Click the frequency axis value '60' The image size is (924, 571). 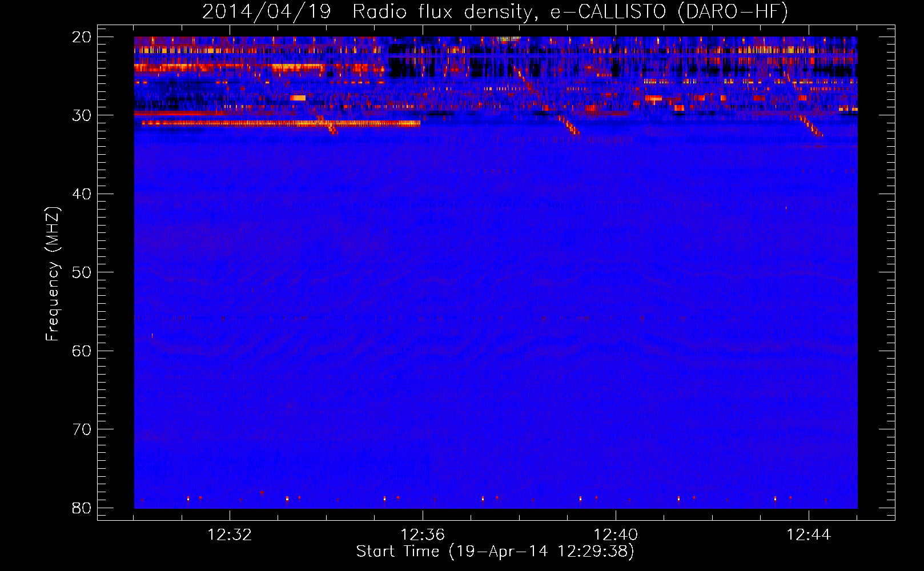82,351
